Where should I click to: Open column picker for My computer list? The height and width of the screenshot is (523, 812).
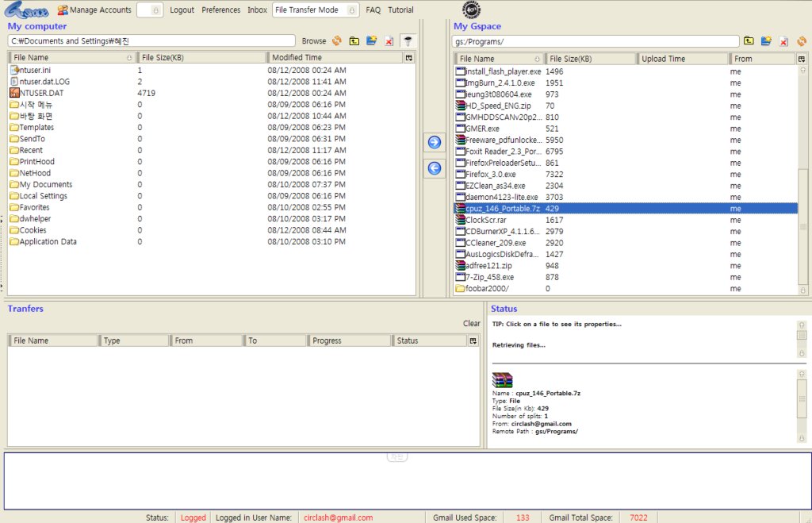(x=409, y=57)
